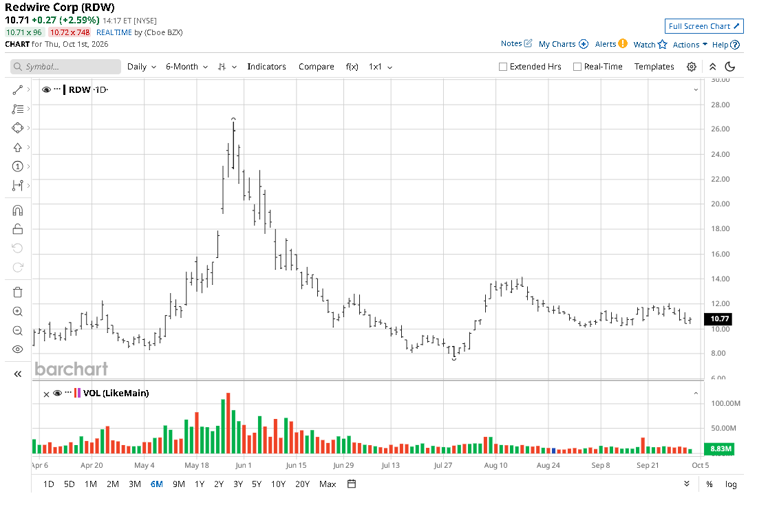Toggle the magnet snap mode
This screenshot has width=768, height=507.
pyautogui.click(x=18, y=211)
